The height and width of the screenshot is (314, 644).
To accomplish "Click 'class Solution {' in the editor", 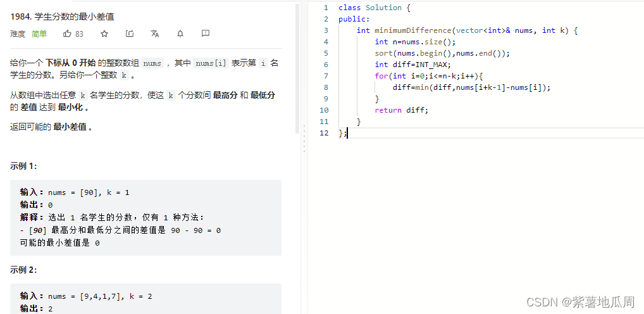I will pyautogui.click(x=374, y=8).
